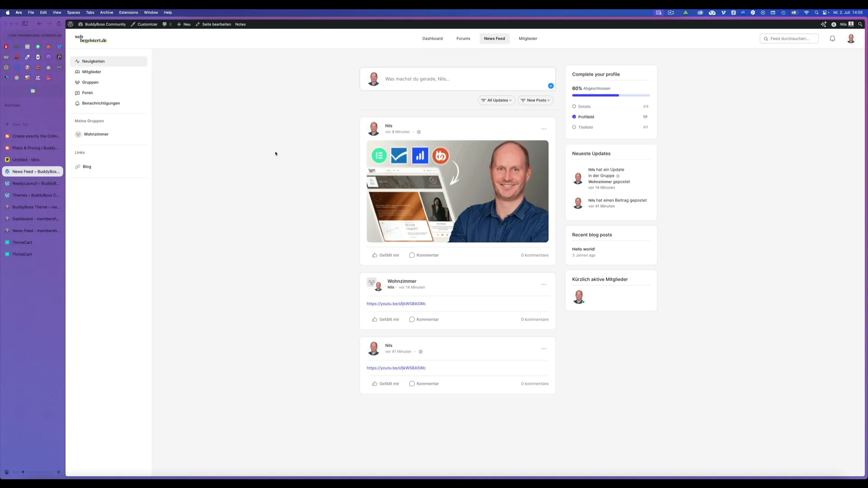Expand the All Updates filter dropdown
Viewport: 868px width, 488px height.
coord(496,100)
